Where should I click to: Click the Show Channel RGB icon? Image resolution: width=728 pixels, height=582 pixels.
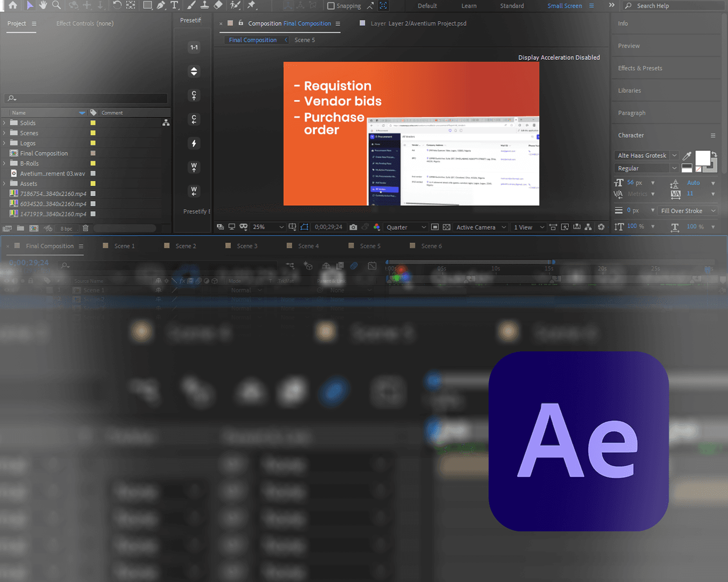click(x=376, y=227)
